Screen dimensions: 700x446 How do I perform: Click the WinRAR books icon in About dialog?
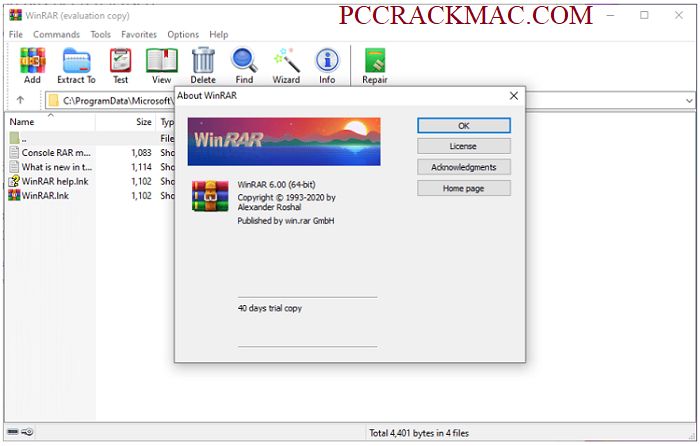point(210,196)
